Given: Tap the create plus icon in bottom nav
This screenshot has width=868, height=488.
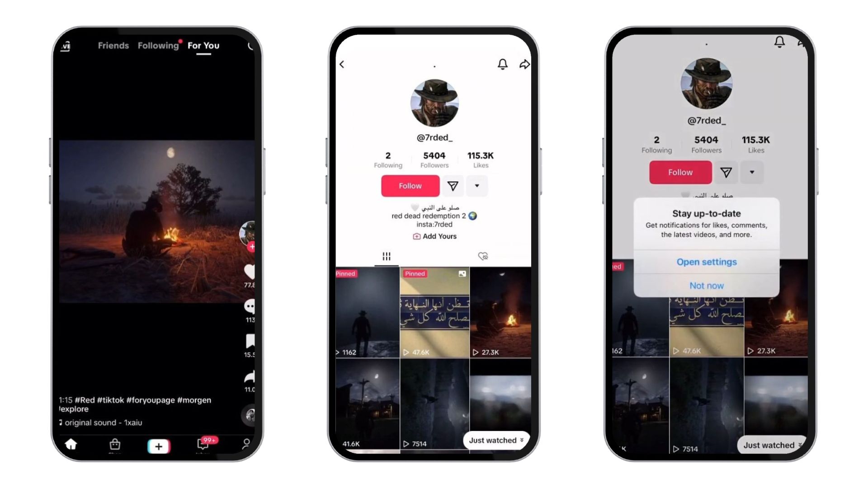Looking at the screenshot, I should [x=159, y=446].
